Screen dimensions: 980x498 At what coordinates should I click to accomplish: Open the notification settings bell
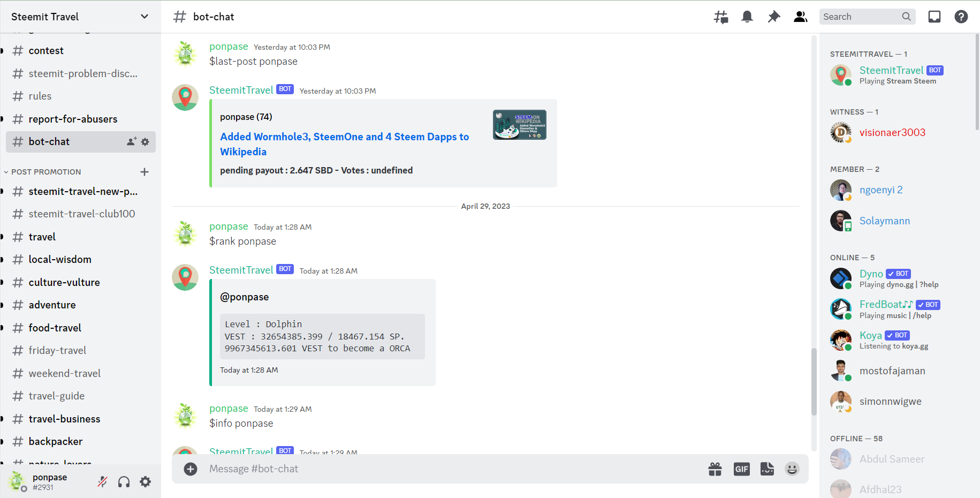tap(747, 17)
